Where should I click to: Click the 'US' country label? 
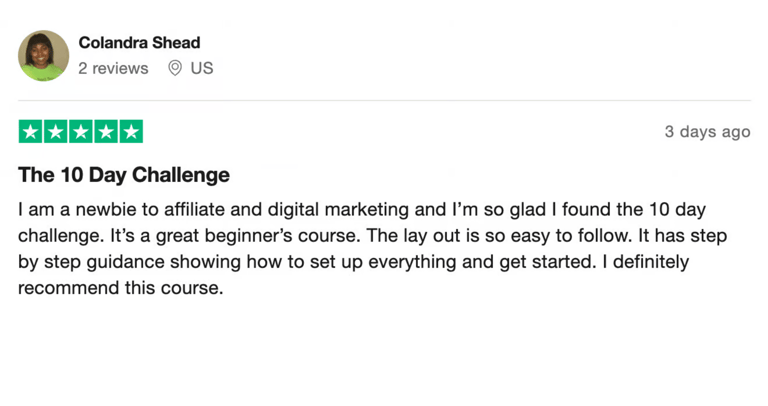(x=202, y=68)
